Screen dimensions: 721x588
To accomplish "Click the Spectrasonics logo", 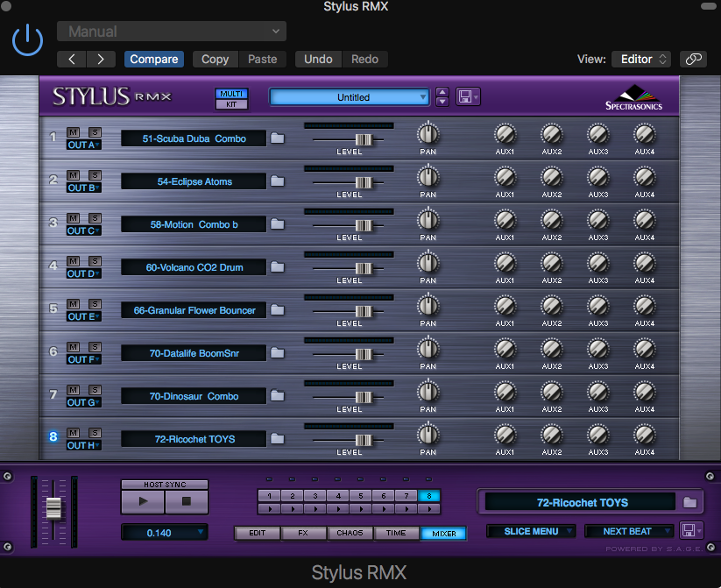I will [x=634, y=97].
